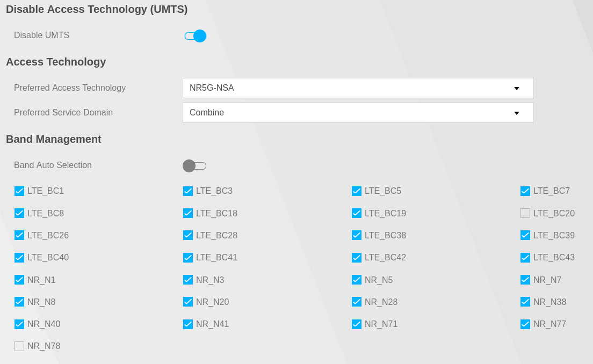
Task: Uncheck the NR_N40 band checkbox
Action: click(19, 324)
